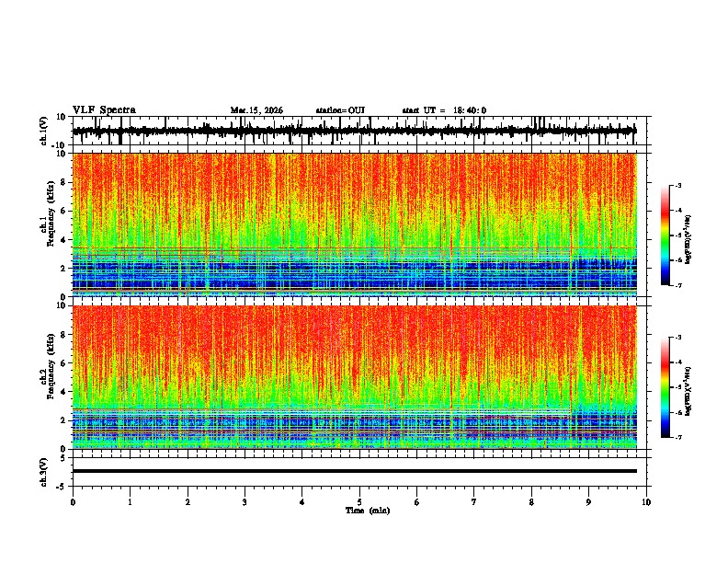
Task: Click the ch.2 color scale 'log(PSD)' label
Action: (688, 392)
